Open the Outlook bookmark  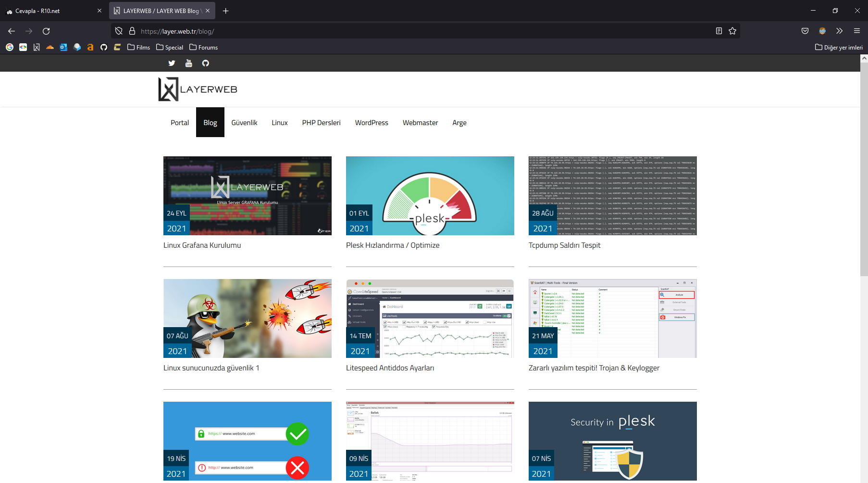[63, 47]
